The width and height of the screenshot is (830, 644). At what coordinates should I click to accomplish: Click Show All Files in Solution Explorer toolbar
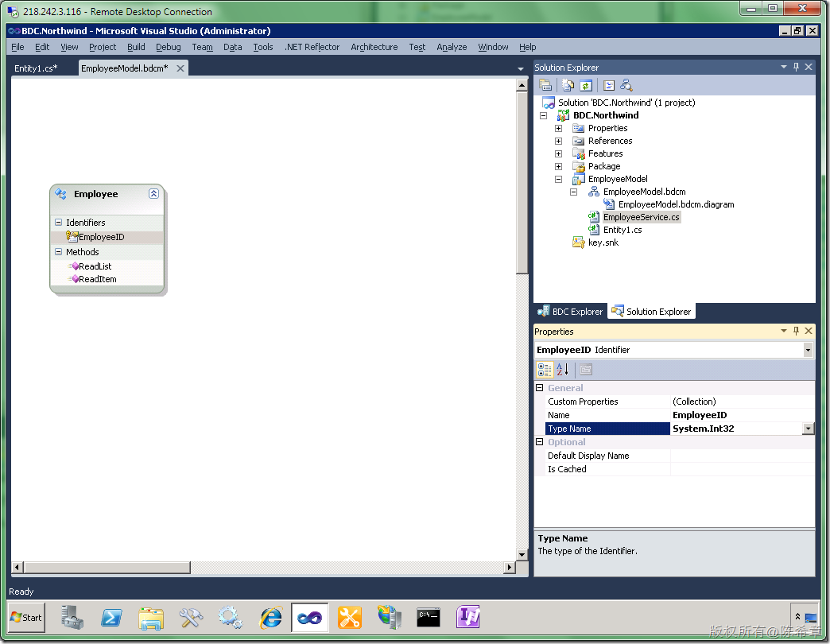(x=568, y=85)
